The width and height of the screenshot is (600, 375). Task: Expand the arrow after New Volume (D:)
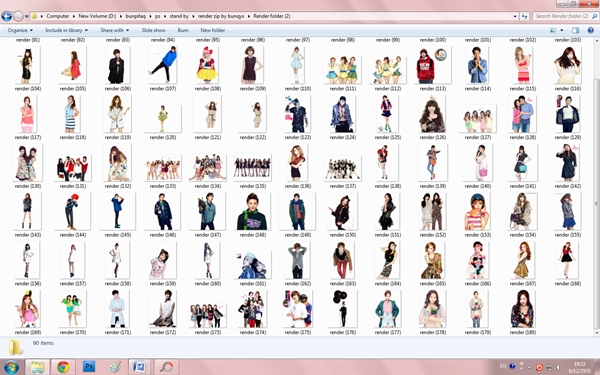coord(121,16)
